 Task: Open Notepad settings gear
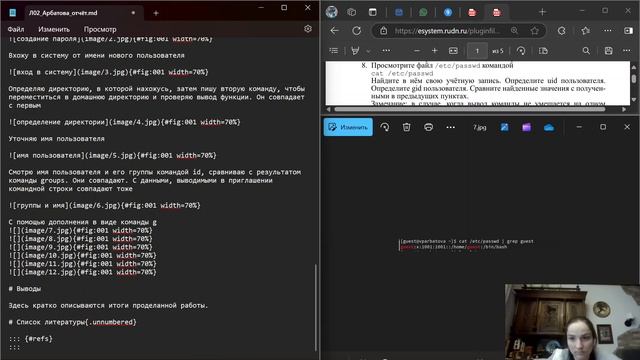pos(308,29)
